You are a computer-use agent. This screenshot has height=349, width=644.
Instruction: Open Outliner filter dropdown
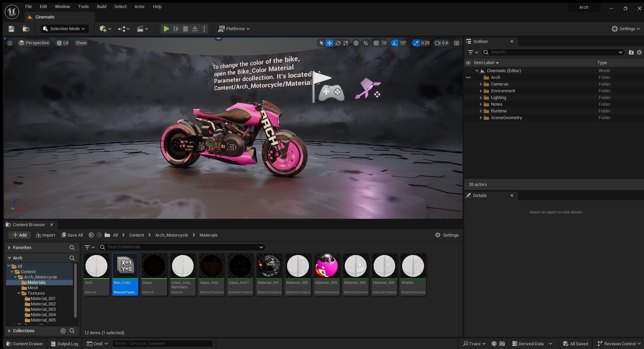tap(473, 52)
